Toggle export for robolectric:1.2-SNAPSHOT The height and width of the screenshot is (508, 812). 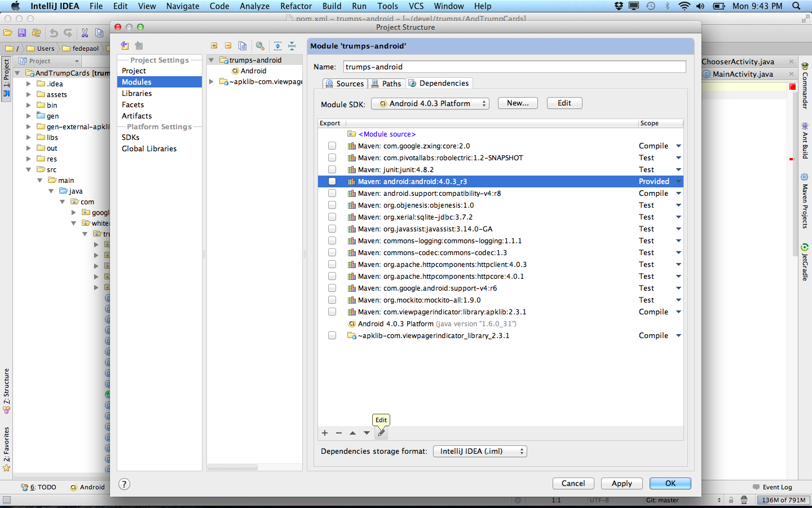(332, 157)
